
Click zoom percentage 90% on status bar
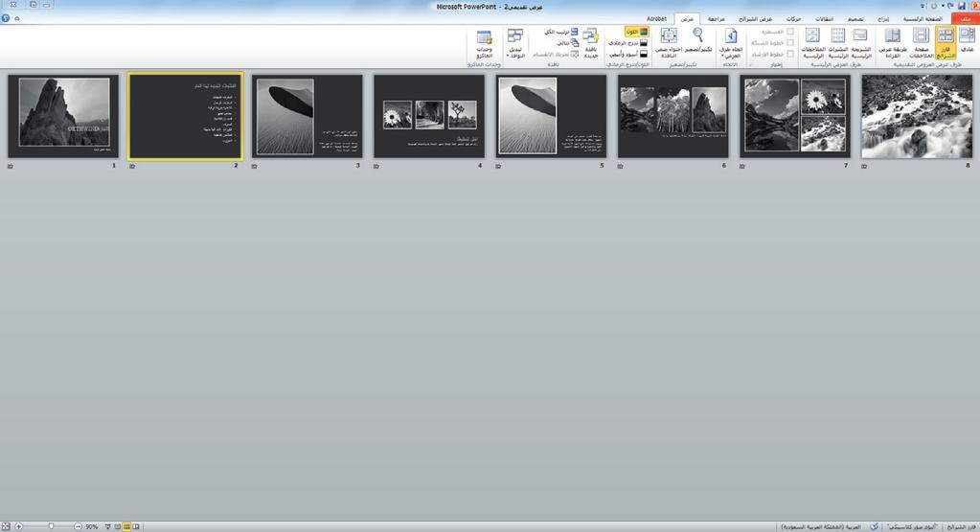tap(92, 527)
